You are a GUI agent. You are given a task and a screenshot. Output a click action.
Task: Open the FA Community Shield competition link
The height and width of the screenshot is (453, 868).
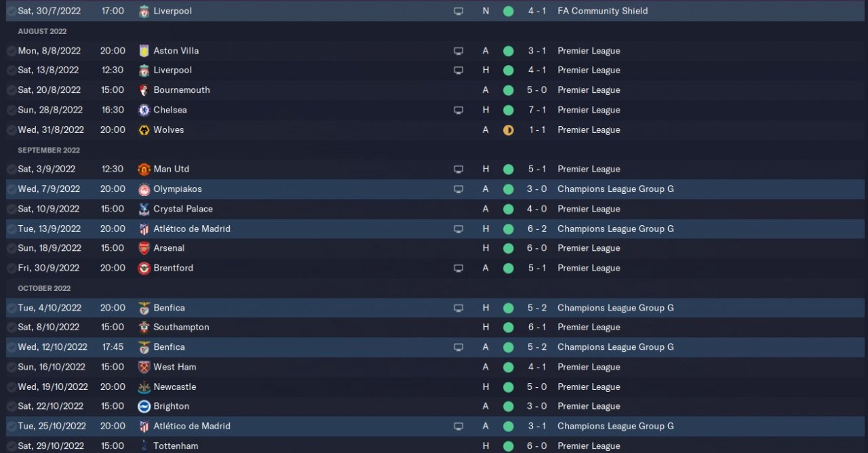pos(602,11)
